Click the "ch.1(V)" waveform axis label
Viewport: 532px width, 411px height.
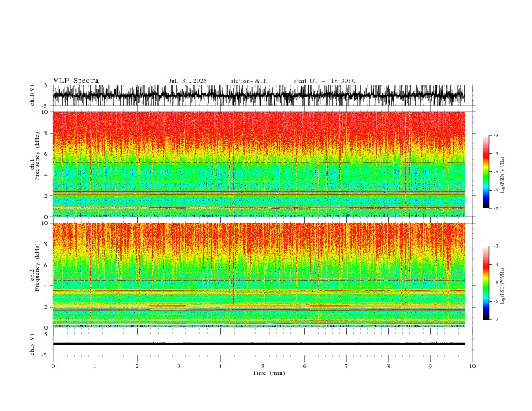click(x=32, y=95)
